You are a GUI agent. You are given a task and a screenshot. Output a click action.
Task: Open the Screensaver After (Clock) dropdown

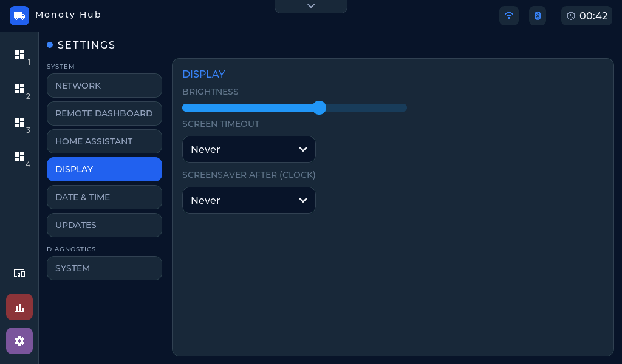(x=248, y=200)
